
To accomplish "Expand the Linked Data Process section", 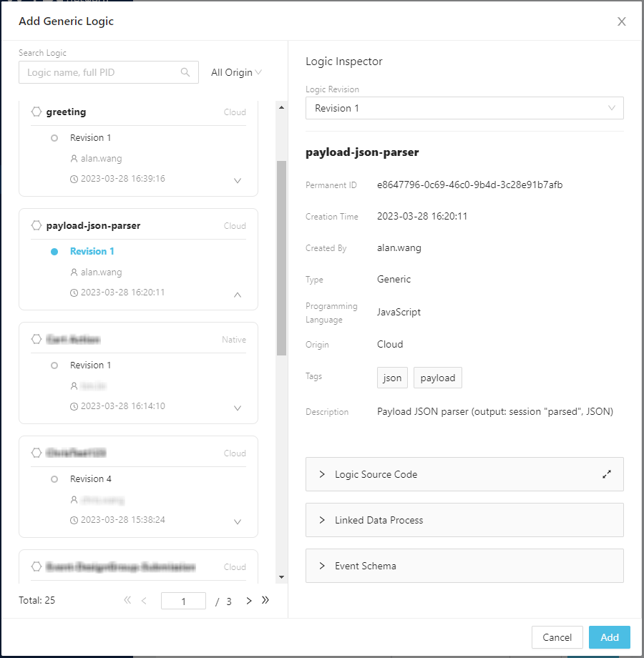I will pyautogui.click(x=464, y=520).
